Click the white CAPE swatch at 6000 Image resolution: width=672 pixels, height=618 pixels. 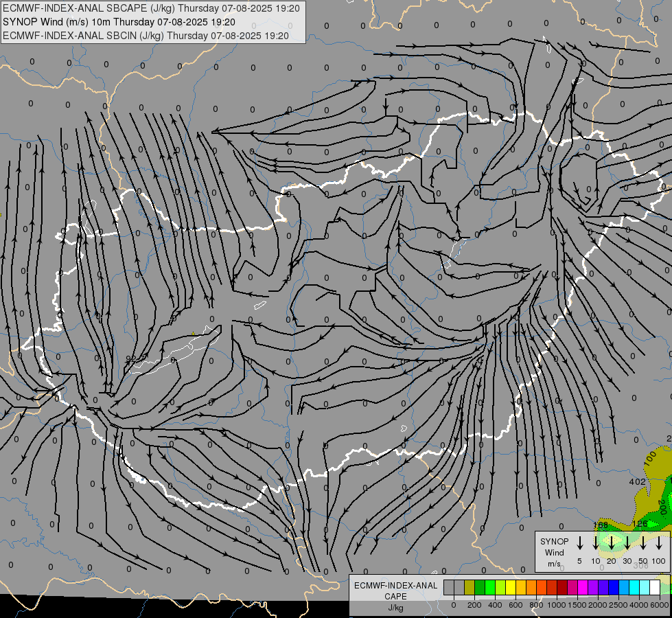654,588
